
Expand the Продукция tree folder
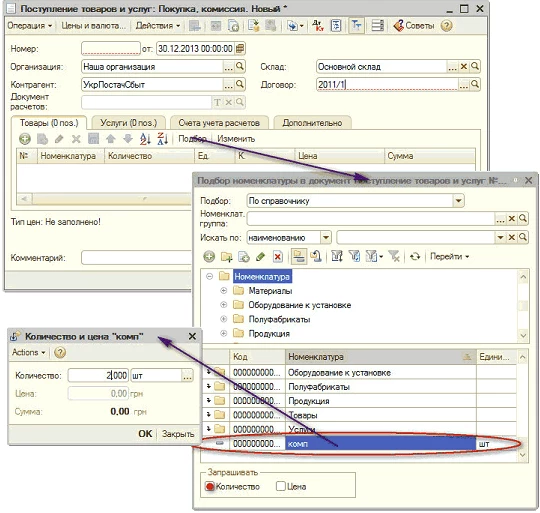click(224, 333)
